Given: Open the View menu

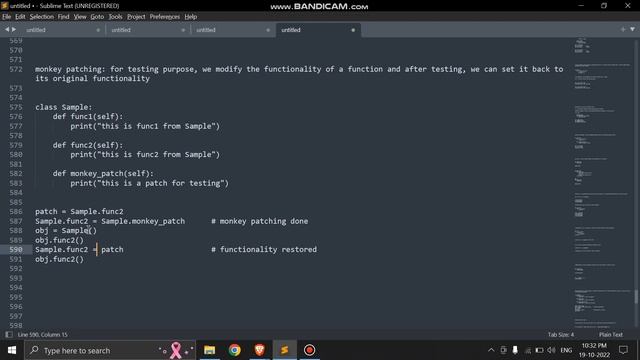Looking at the screenshot, I should (x=80, y=17).
